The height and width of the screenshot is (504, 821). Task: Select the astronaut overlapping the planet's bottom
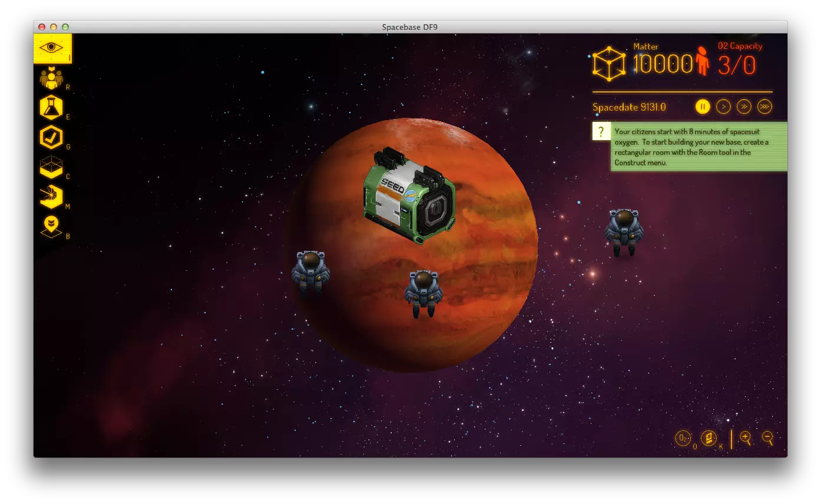click(x=423, y=294)
